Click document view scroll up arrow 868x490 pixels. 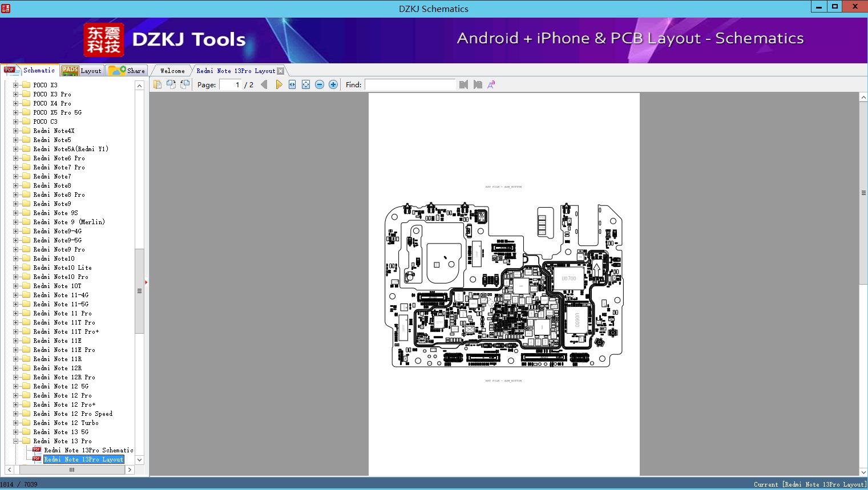pos(863,98)
